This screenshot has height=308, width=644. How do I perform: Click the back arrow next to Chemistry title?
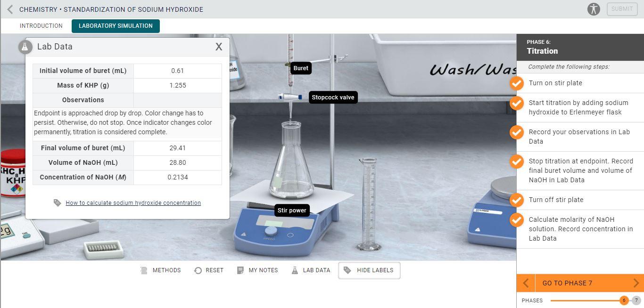[x=9, y=9]
